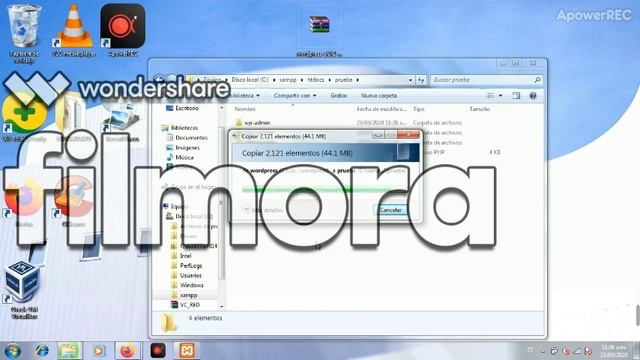Open view options dropdown arrow in Explorer
The image size is (640, 360).
coord(500,96)
